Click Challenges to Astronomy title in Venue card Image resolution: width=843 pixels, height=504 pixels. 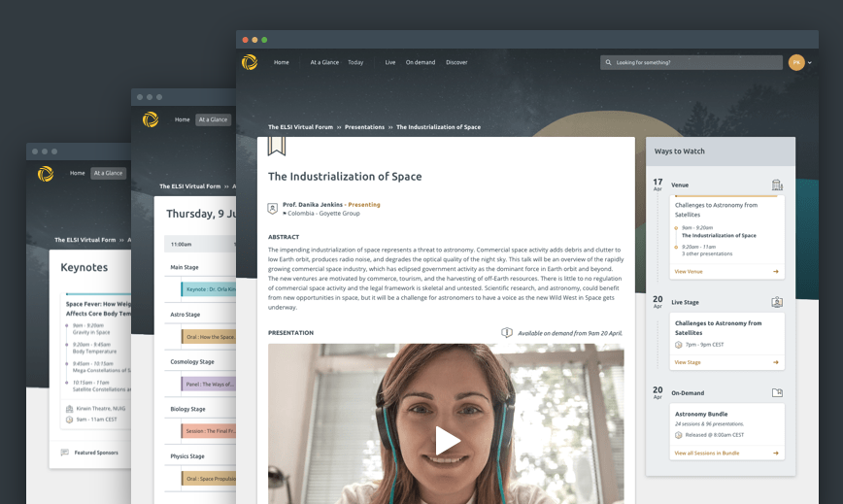[x=716, y=210]
